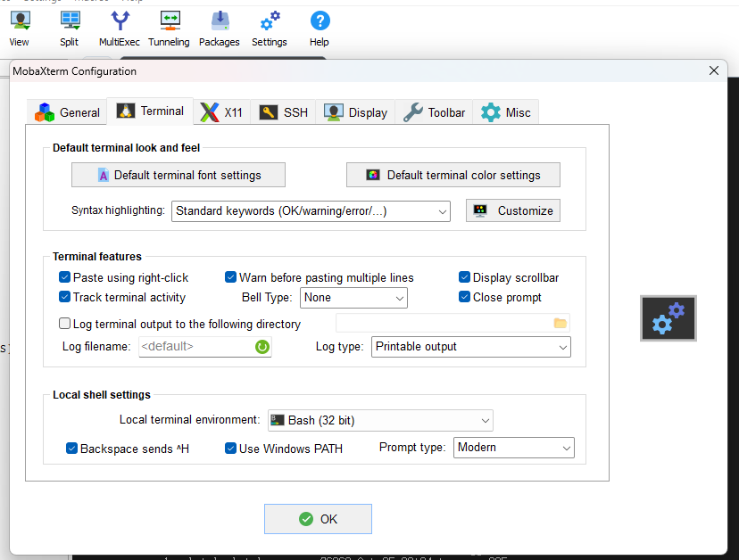Toggle Paste using right-click checkbox
The image size is (739, 560).
tap(64, 277)
